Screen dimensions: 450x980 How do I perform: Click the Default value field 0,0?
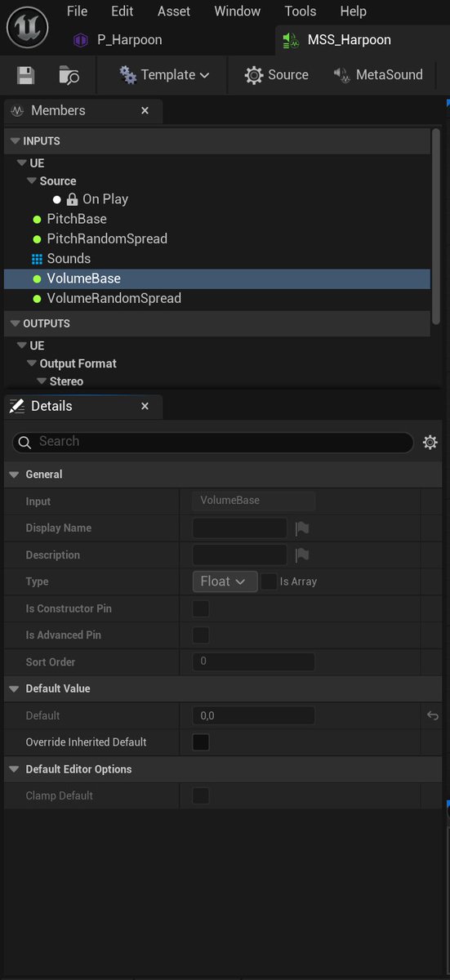click(254, 715)
